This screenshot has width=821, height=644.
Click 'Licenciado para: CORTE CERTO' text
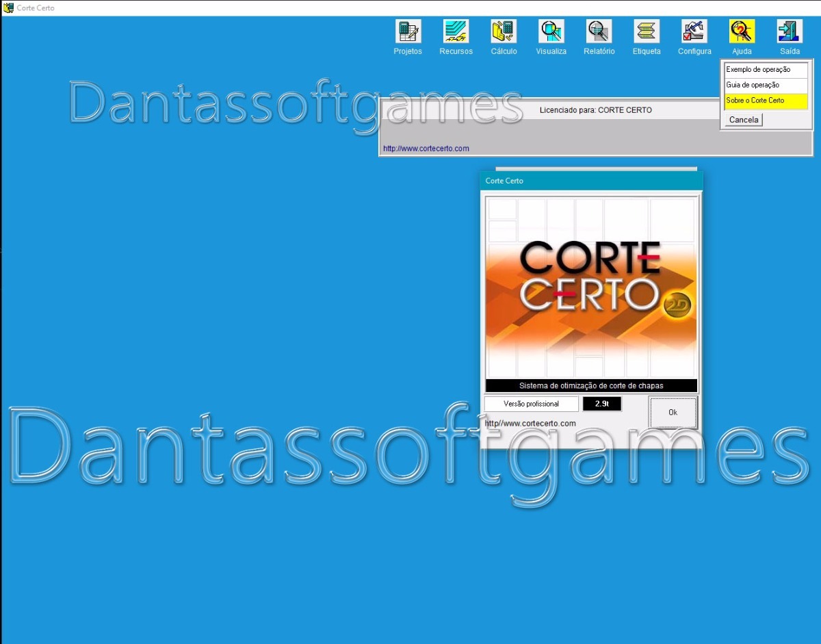click(595, 110)
